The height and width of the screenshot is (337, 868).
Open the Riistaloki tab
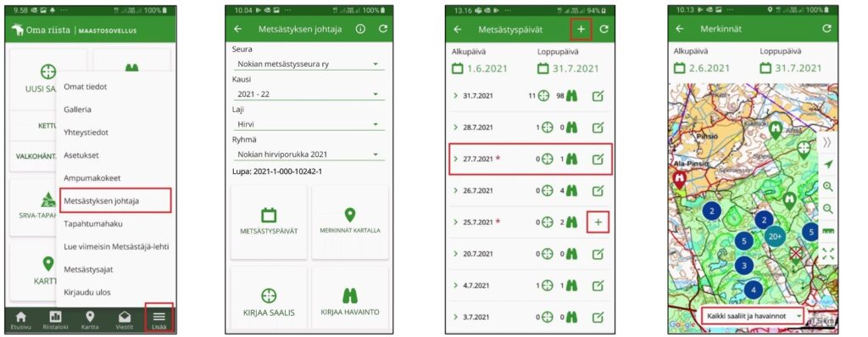pyautogui.click(x=55, y=320)
